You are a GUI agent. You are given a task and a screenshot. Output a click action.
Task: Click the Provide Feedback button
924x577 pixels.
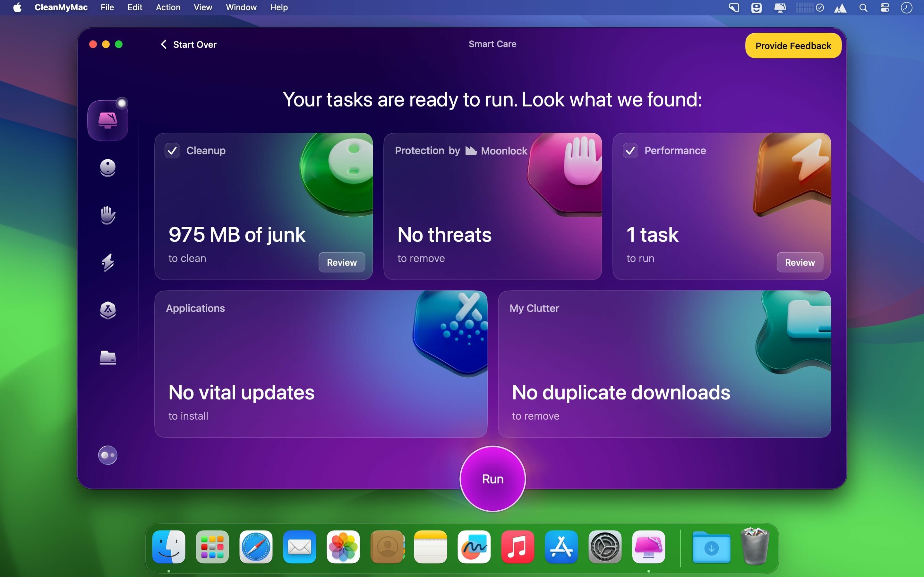[x=793, y=46]
